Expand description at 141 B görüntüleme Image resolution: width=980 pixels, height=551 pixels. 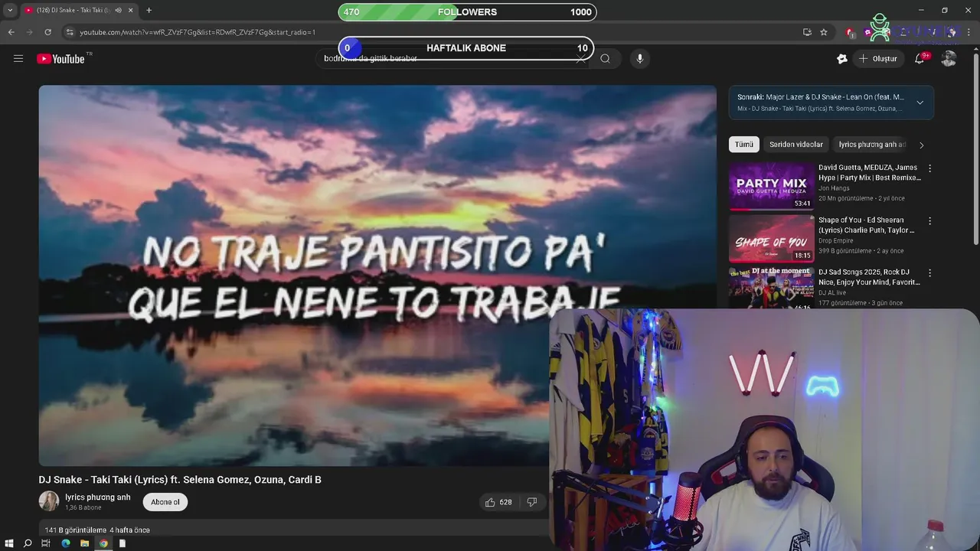coord(97,530)
